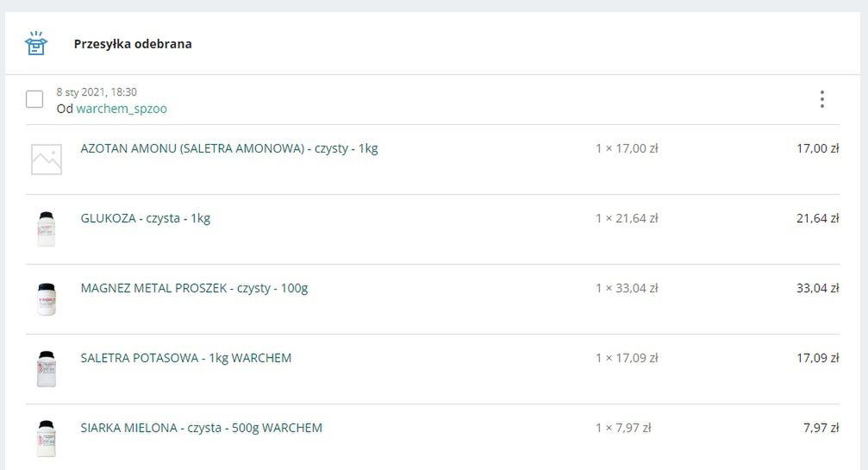Open AZOTAN AMONU (SALETRA AMONOWA) product link

[x=229, y=148]
